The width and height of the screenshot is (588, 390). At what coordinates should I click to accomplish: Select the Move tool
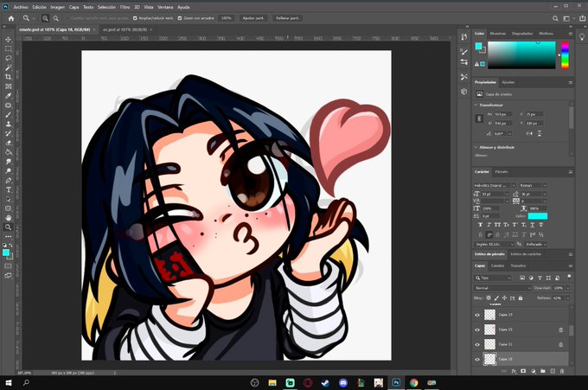click(8, 40)
